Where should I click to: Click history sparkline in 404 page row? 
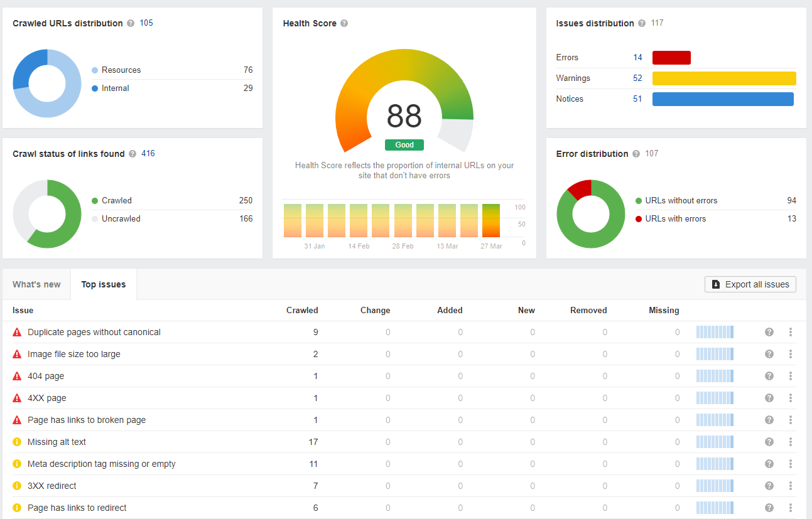[x=715, y=376]
